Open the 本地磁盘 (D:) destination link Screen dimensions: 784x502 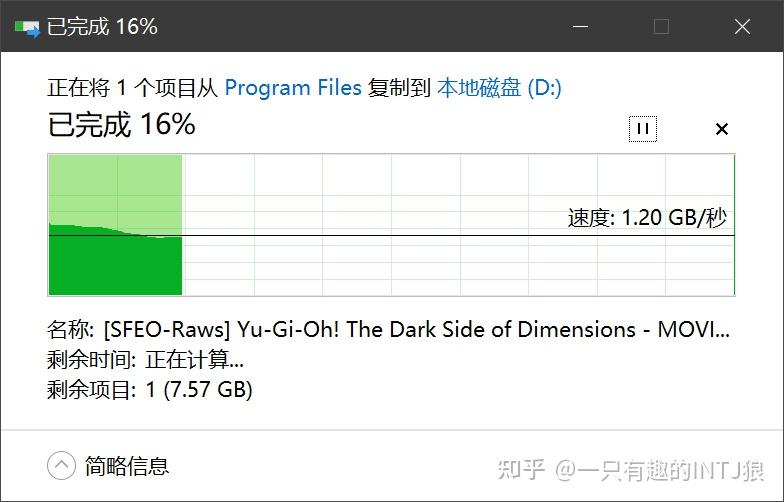(499, 87)
